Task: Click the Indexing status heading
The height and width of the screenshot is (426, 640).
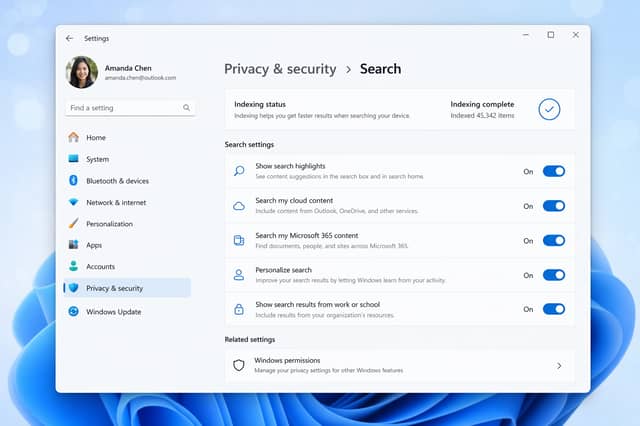Action: coord(260,104)
